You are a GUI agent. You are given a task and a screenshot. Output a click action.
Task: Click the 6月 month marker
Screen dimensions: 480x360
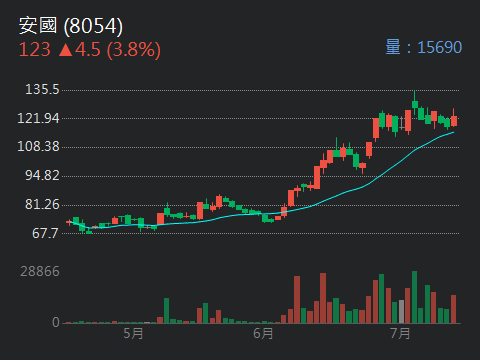coord(263,334)
